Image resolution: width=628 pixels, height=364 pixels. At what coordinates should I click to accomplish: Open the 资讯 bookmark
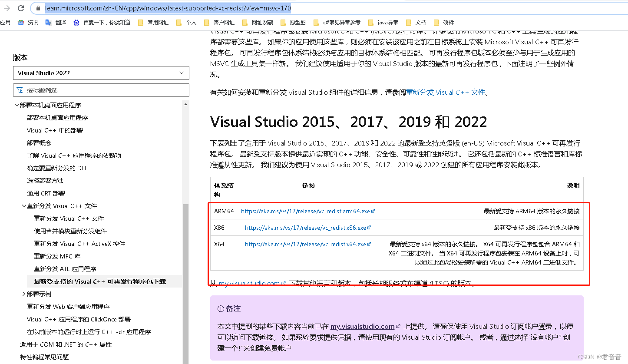pyautogui.click(x=28, y=22)
